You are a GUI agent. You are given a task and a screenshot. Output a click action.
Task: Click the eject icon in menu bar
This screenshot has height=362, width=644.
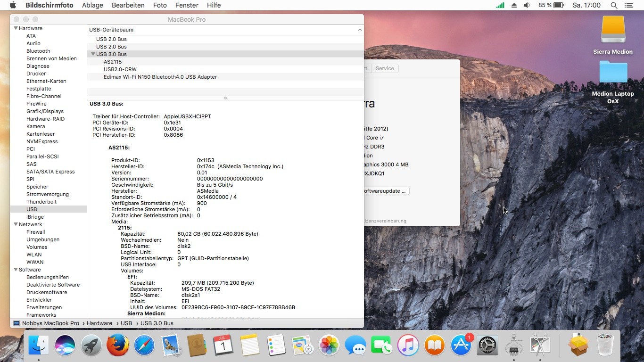click(514, 5)
